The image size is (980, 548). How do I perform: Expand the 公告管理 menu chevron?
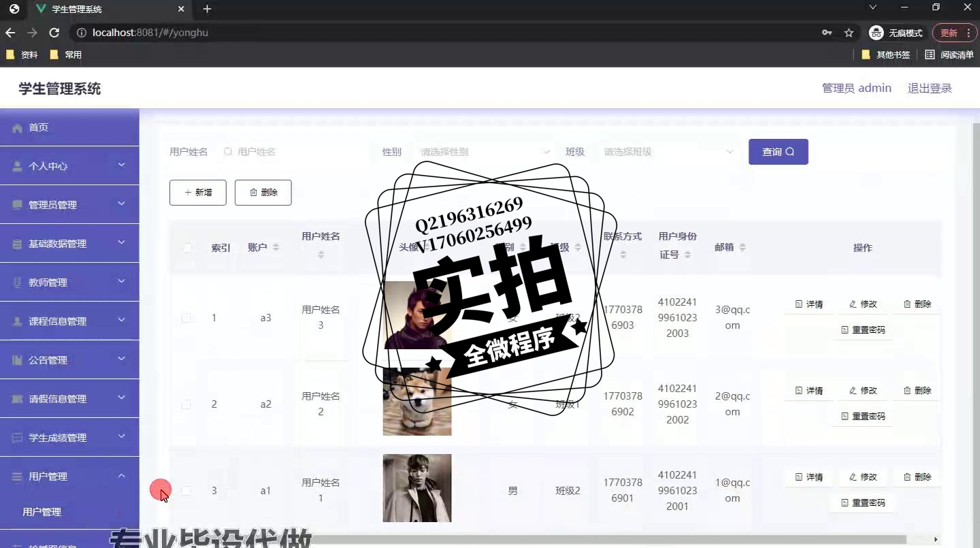(122, 359)
